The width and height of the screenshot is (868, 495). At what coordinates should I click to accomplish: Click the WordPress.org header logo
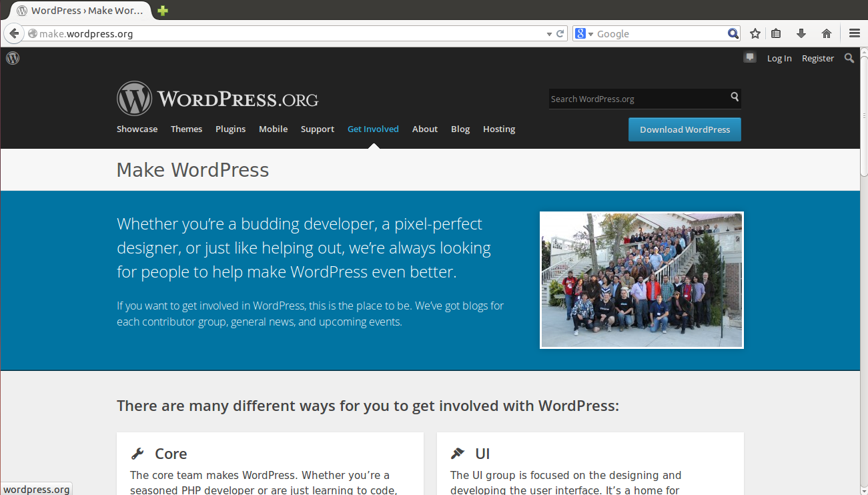click(218, 99)
